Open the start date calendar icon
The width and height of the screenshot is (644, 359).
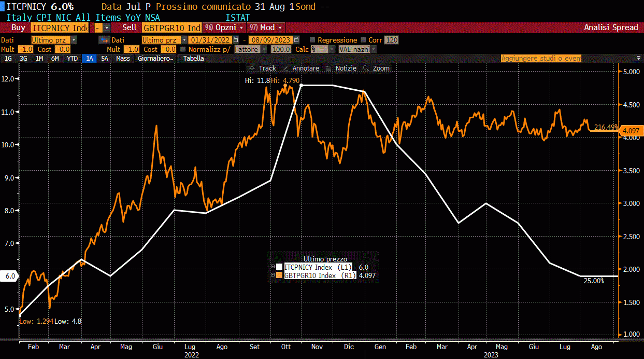(x=236, y=40)
